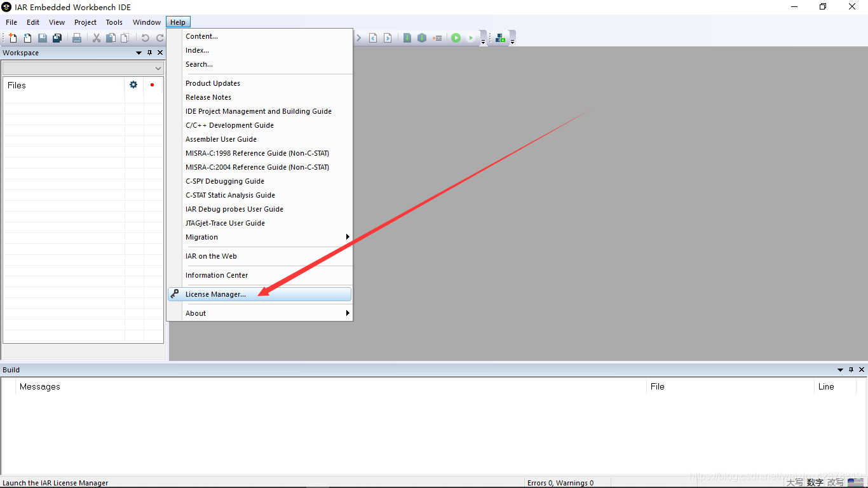868x488 pixels.
Task: Click the Save All toolbar icon
Action: [x=57, y=38]
